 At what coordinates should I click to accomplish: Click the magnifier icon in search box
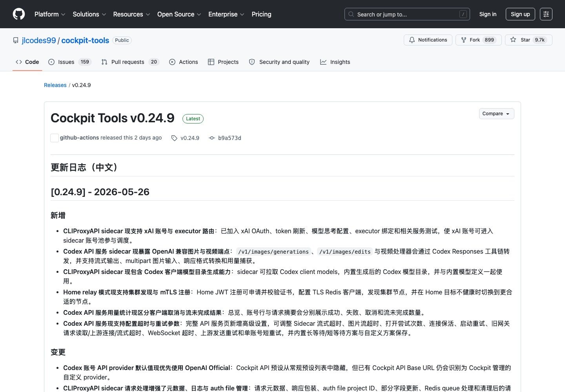[351, 14]
